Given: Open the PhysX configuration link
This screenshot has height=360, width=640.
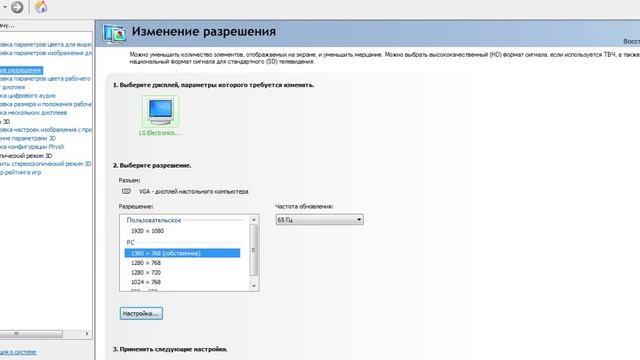Looking at the screenshot, I should click(x=32, y=147).
